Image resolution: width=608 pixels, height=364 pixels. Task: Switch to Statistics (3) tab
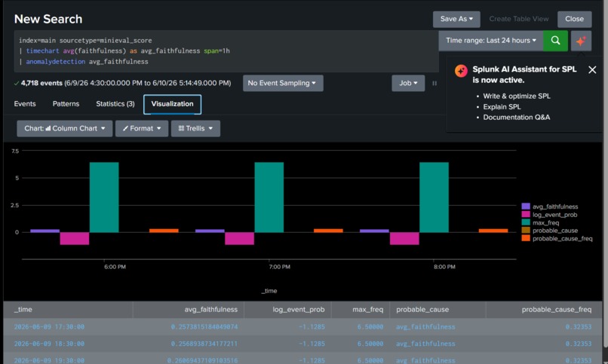[115, 104]
